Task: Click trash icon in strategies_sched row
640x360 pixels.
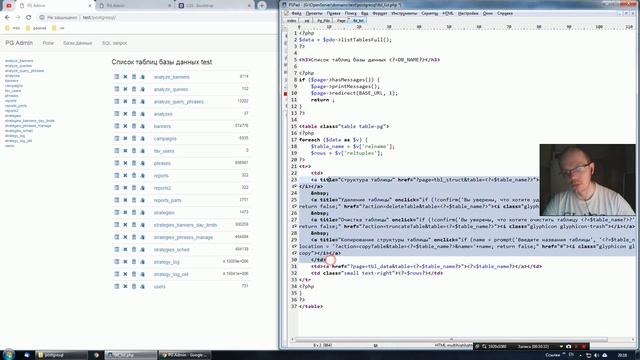Action: click(x=134, y=249)
